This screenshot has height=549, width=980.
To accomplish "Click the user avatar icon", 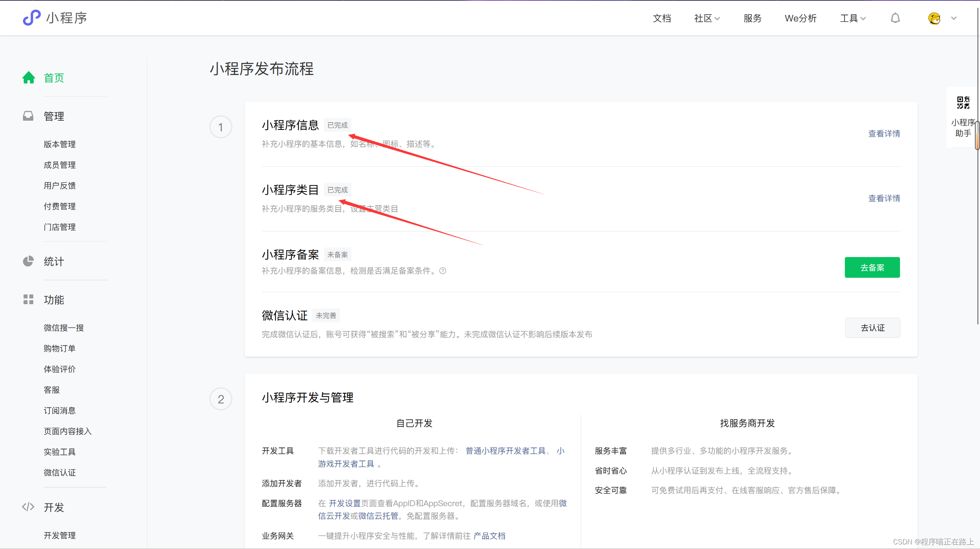I will [934, 18].
